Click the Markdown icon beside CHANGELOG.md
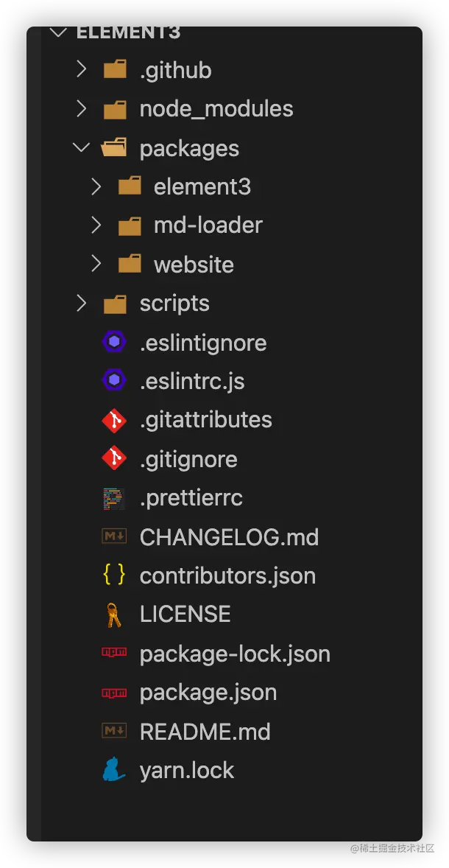This screenshot has width=449, height=868. pyautogui.click(x=114, y=536)
